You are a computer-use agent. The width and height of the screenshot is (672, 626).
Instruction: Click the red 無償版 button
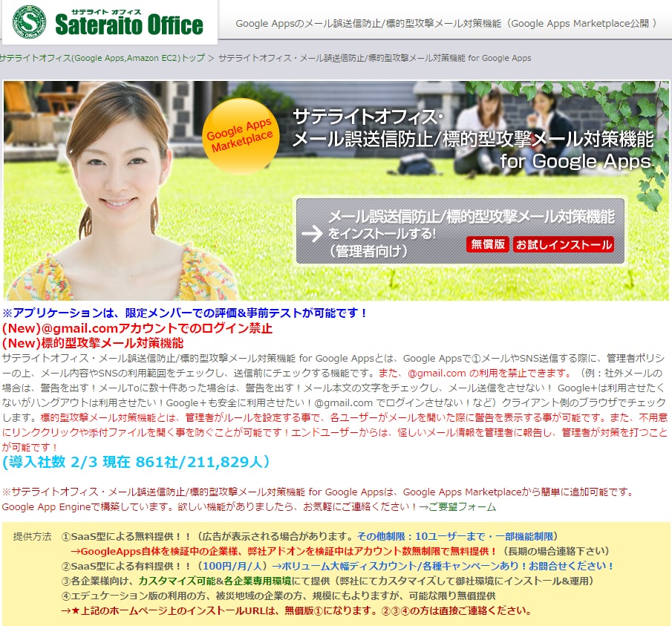(487, 244)
